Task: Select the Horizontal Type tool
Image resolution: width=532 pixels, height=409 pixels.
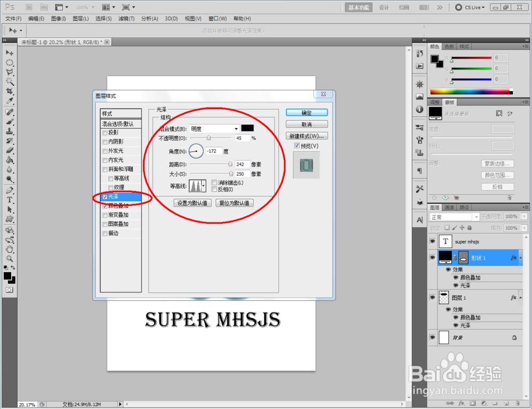Action: click(x=10, y=200)
